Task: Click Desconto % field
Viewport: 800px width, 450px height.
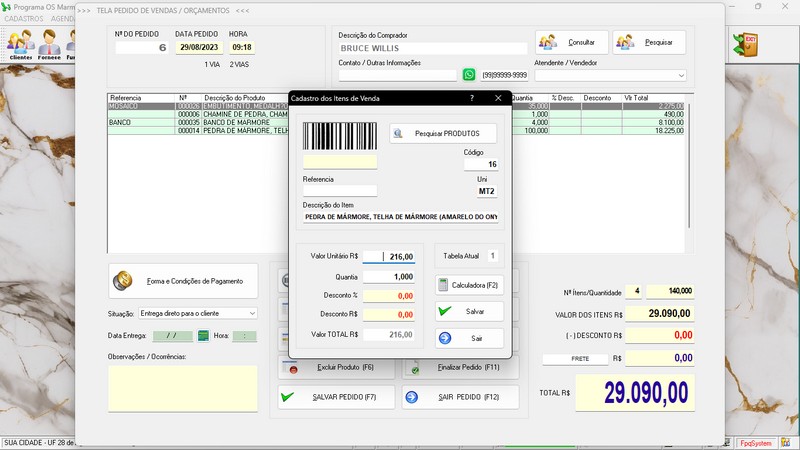Action: [389, 296]
